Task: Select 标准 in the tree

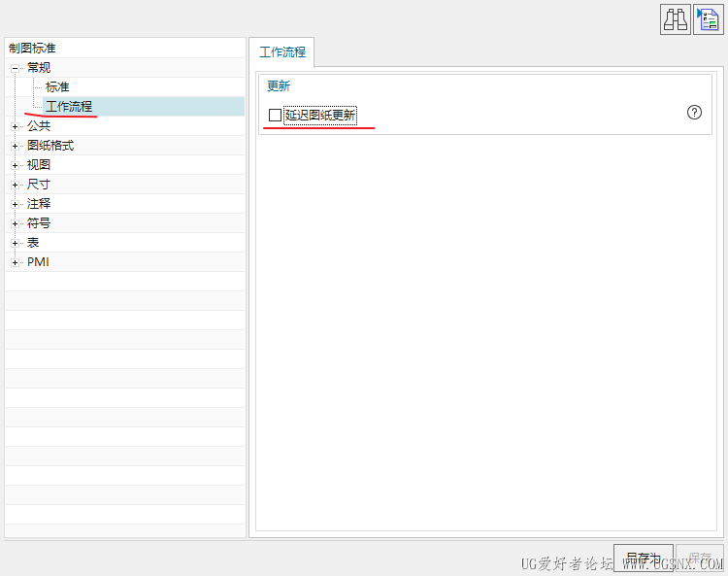Action: 57,86
